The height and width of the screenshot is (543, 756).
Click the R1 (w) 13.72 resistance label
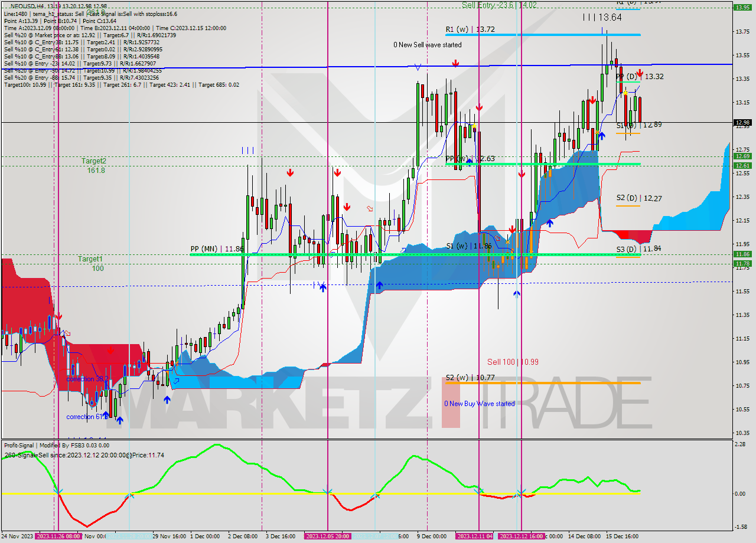(x=470, y=29)
